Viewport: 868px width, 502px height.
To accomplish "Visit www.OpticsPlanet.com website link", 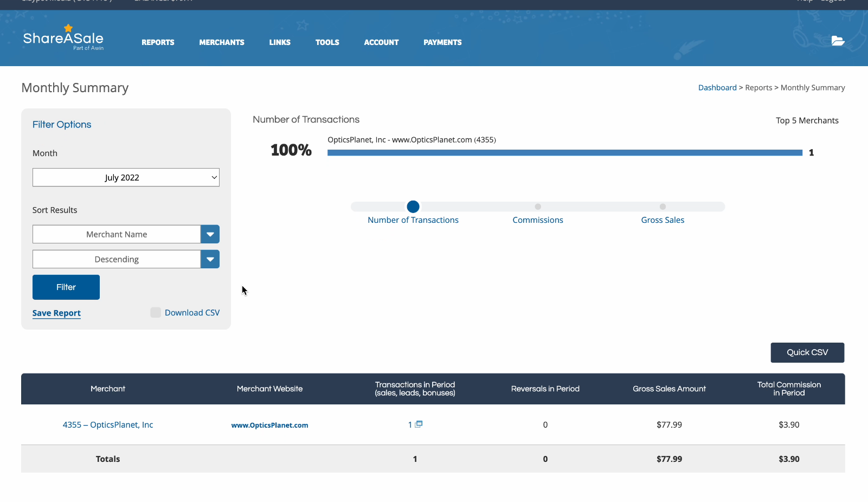I will (269, 426).
